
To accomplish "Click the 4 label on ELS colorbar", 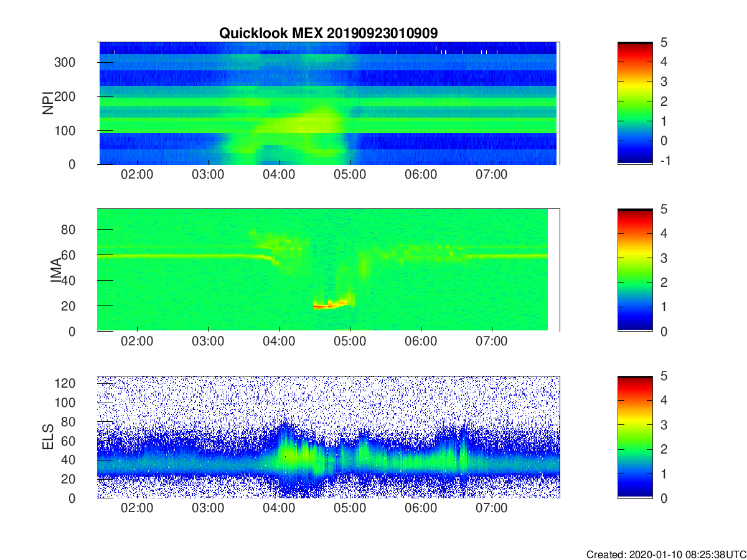I will click(663, 400).
